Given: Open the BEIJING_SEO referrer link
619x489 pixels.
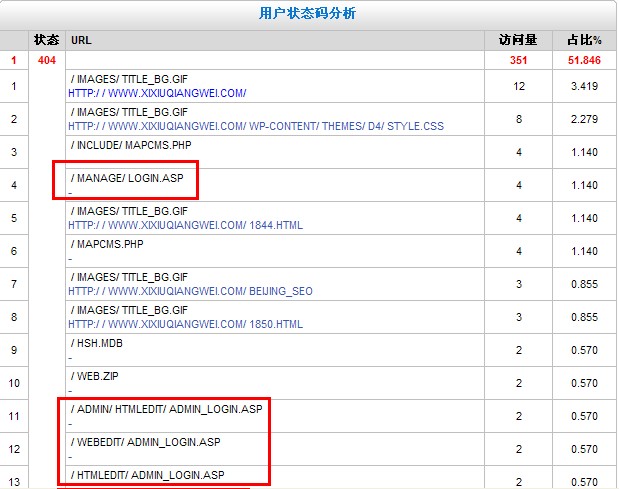Looking at the screenshot, I should pyautogui.click(x=190, y=291).
